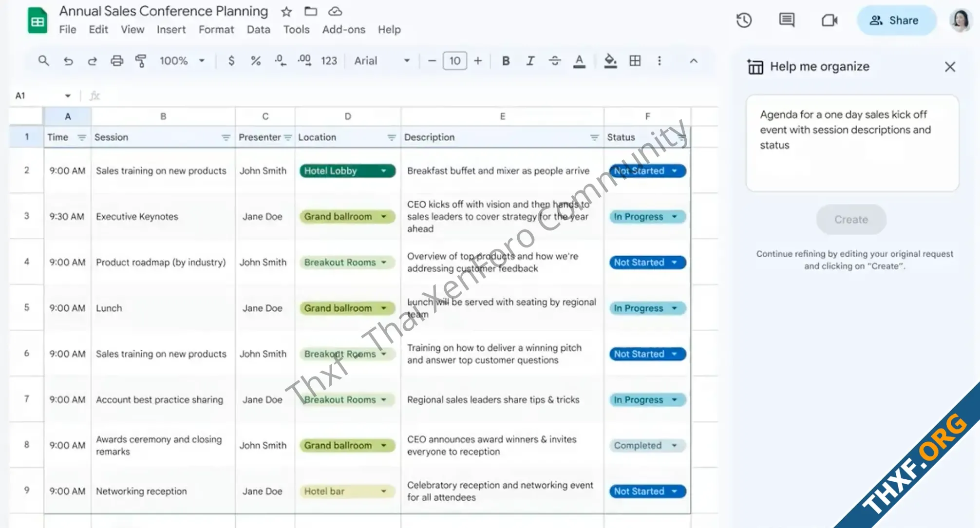Decrease font size with minus button
The width and height of the screenshot is (980, 528).
(432, 61)
